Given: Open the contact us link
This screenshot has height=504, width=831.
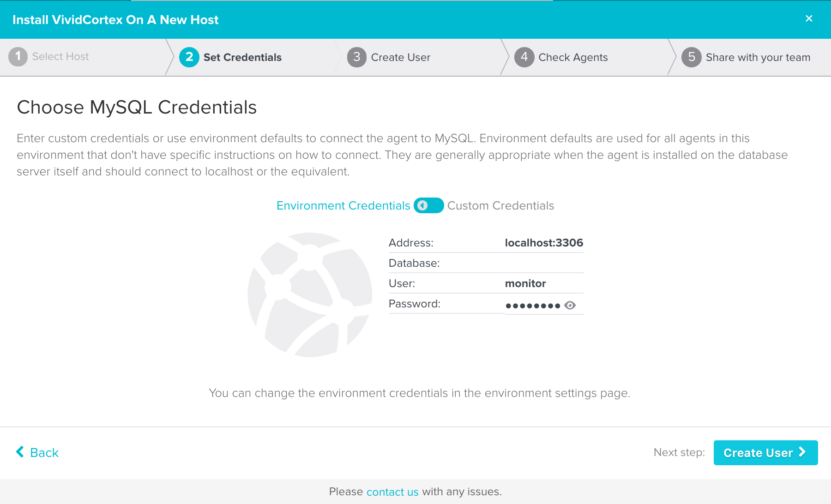Looking at the screenshot, I should click(392, 492).
